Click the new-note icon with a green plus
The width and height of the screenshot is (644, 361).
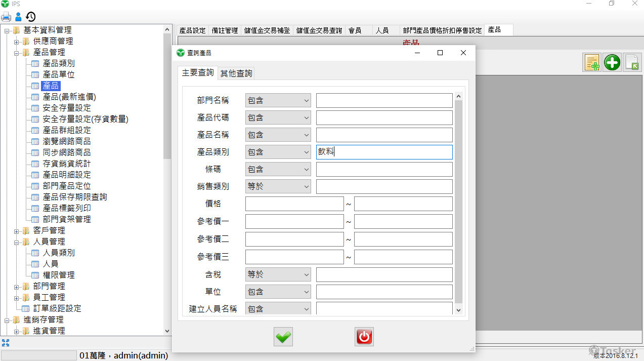[x=592, y=63]
